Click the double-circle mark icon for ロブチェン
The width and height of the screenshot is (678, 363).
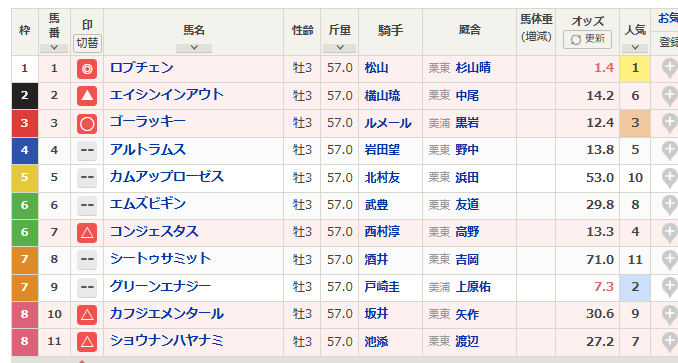(x=87, y=69)
